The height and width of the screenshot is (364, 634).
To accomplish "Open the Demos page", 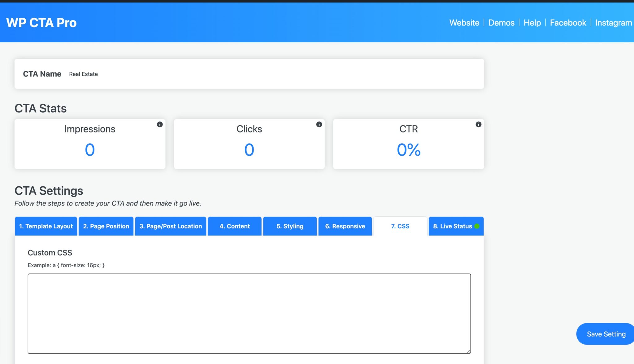I will click(501, 23).
